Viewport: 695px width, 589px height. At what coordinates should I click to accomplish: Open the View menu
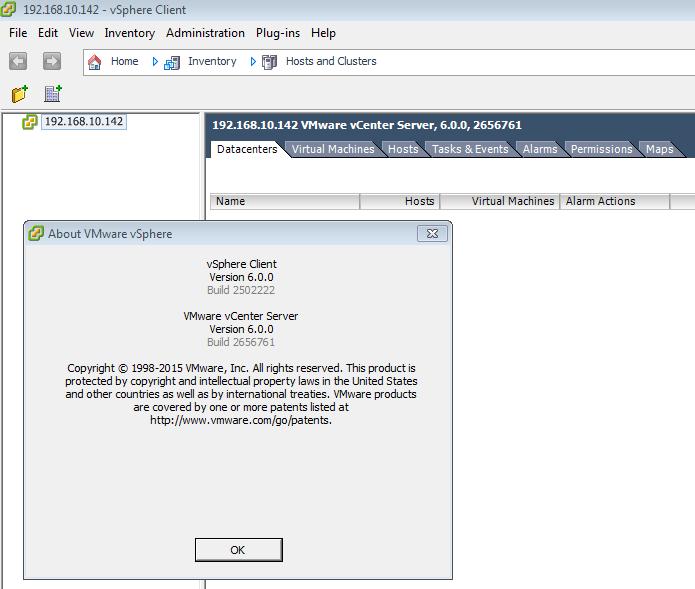[x=81, y=33]
